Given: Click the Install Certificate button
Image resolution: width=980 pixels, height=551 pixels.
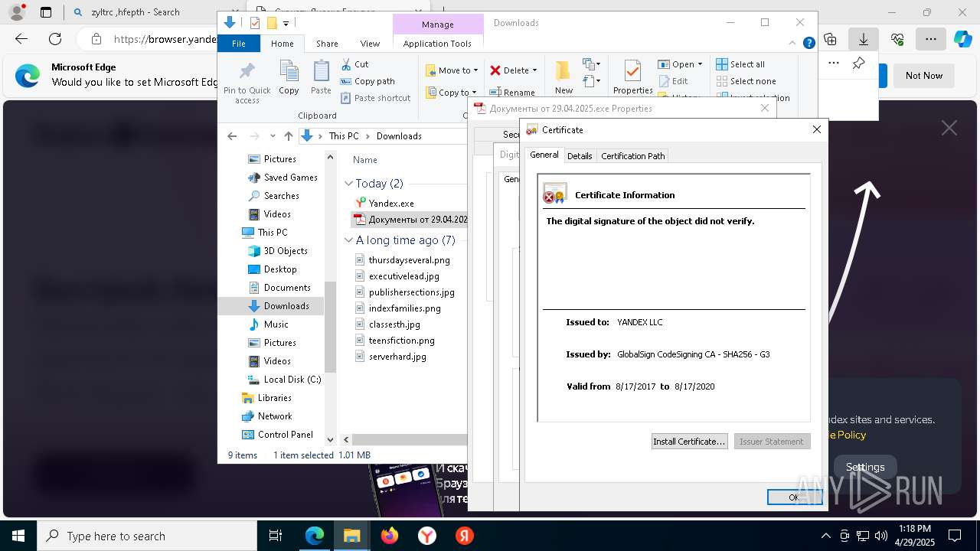Looking at the screenshot, I should coord(689,442).
